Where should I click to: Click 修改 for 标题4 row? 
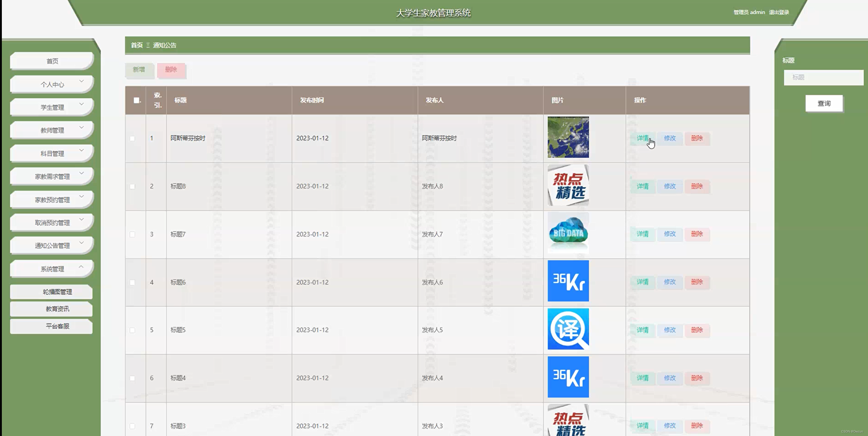[x=670, y=378]
